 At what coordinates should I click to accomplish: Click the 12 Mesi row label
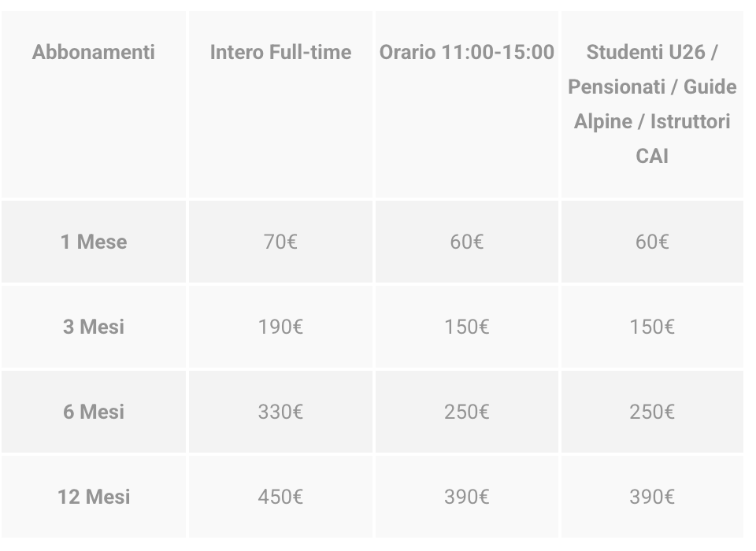[94, 497]
